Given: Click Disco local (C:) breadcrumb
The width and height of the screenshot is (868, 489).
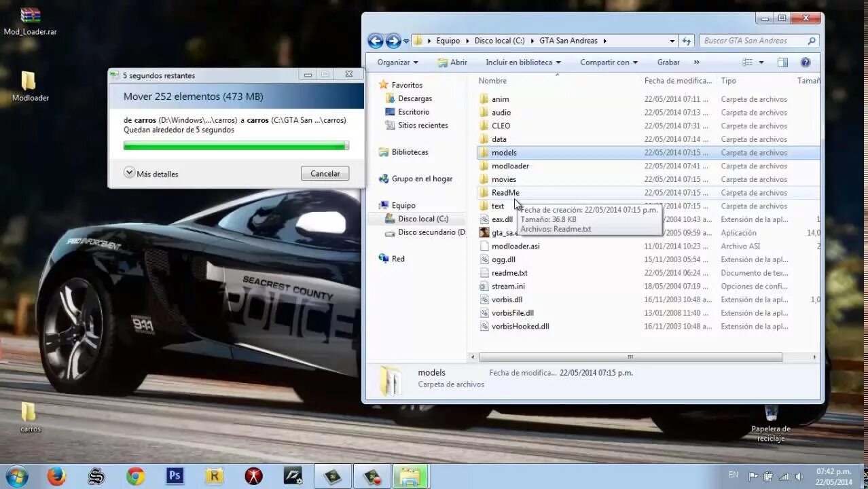Looking at the screenshot, I should 499,41.
